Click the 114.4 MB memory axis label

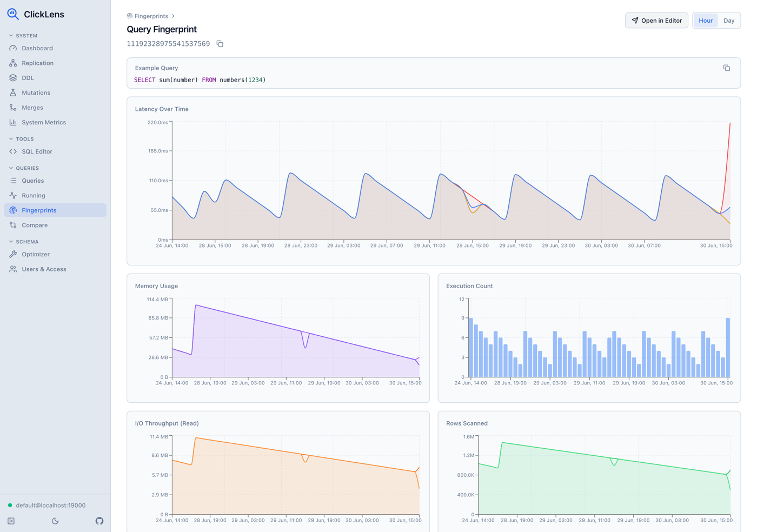[x=157, y=300]
